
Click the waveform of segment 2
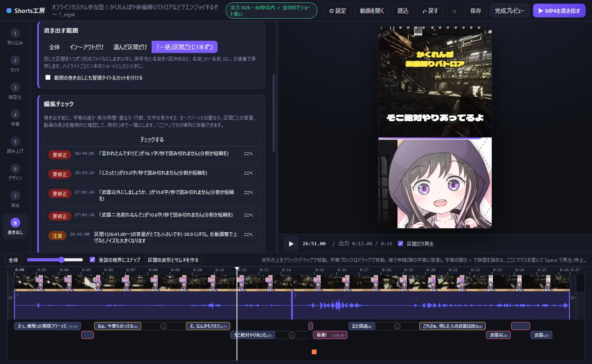pos(431,305)
